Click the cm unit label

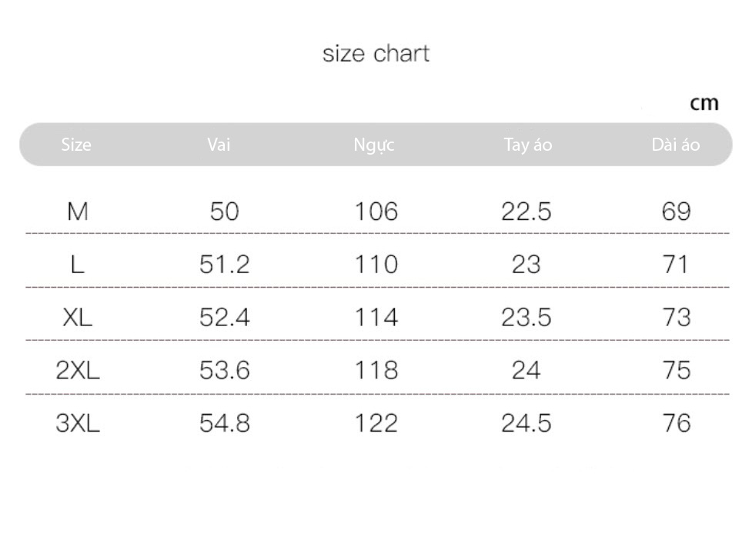(x=704, y=102)
